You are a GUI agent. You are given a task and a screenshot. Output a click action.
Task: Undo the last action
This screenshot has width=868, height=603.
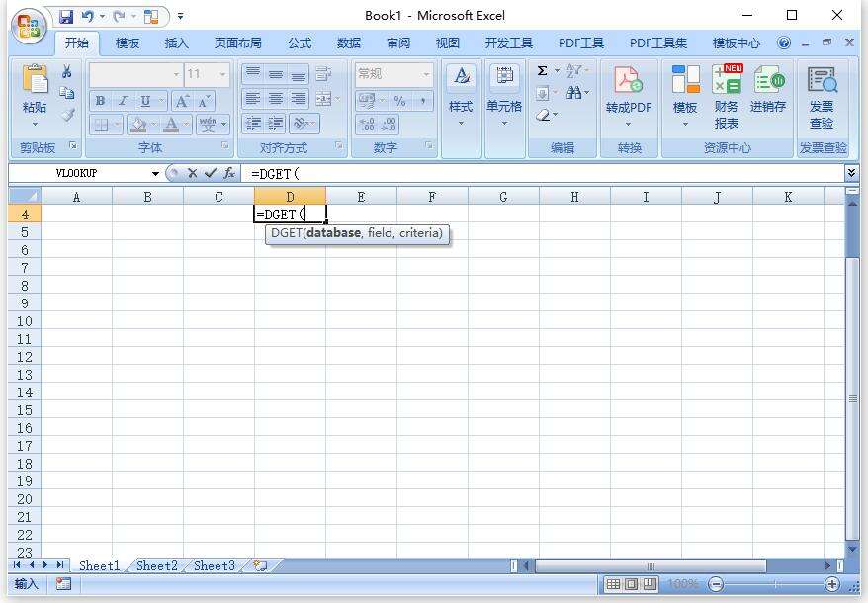[87, 17]
